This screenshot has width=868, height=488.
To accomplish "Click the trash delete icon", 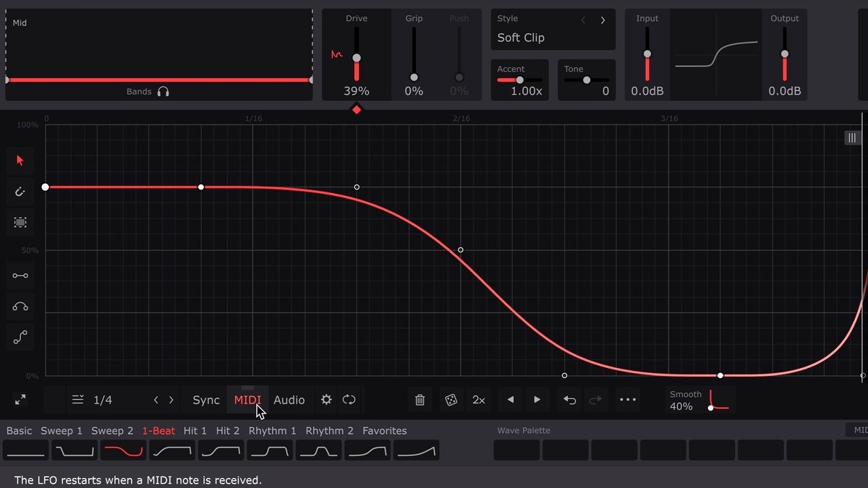I will click(x=420, y=400).
